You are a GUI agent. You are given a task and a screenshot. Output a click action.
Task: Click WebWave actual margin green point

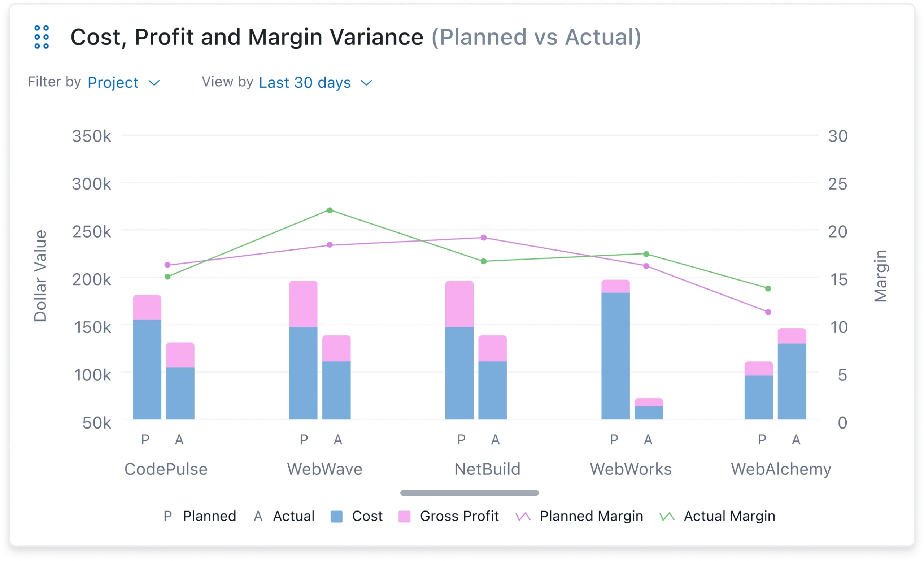[x=330, y=210]
